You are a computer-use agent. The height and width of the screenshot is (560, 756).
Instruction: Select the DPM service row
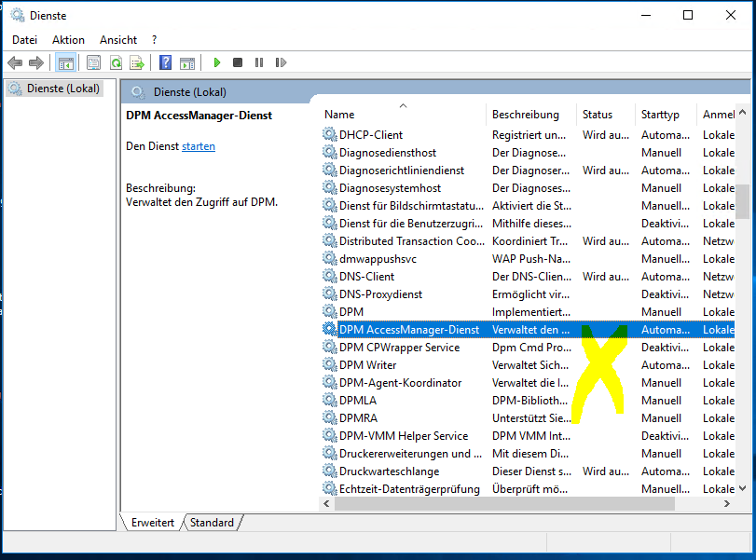pos(529,312)
